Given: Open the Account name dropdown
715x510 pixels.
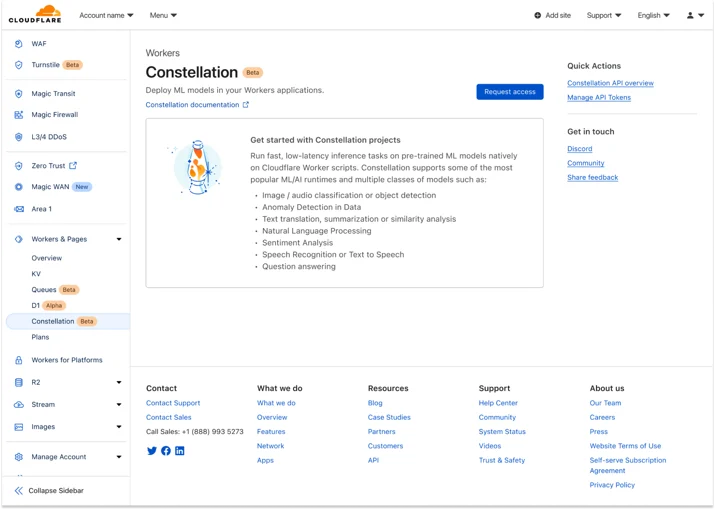Looking at the screenshot, I should pos(106,16).
